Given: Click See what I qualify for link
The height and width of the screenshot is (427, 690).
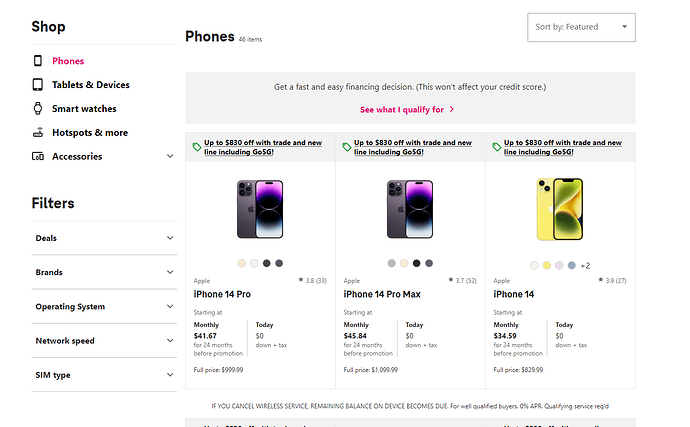Looking at the screenshot, I should tap(407, 109).
